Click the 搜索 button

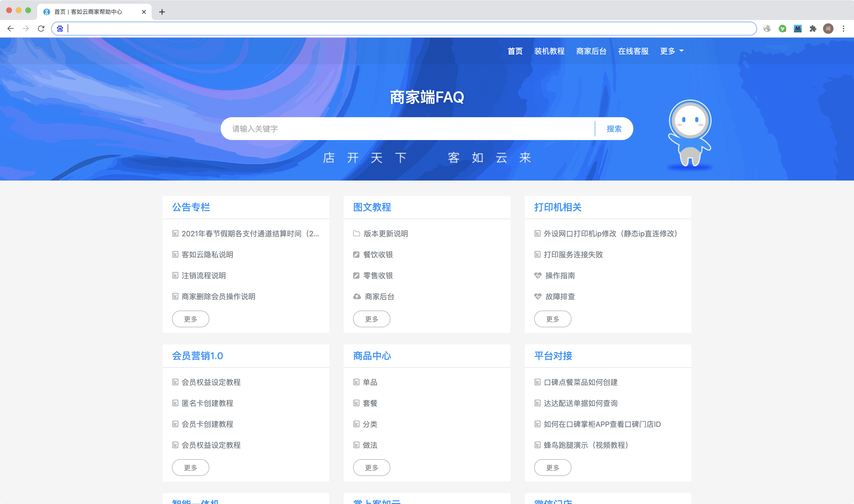pos(614,129)
